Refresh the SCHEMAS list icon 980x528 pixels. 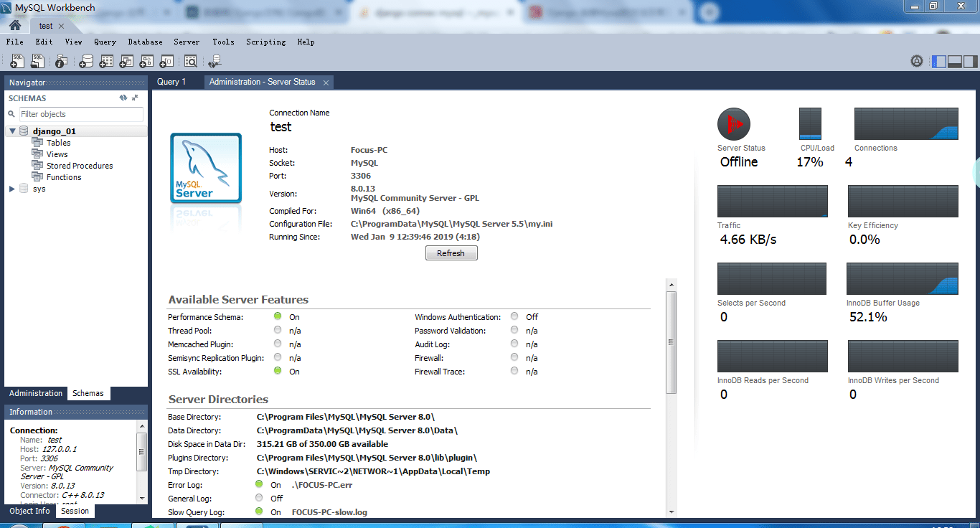(x=123, y=98)
